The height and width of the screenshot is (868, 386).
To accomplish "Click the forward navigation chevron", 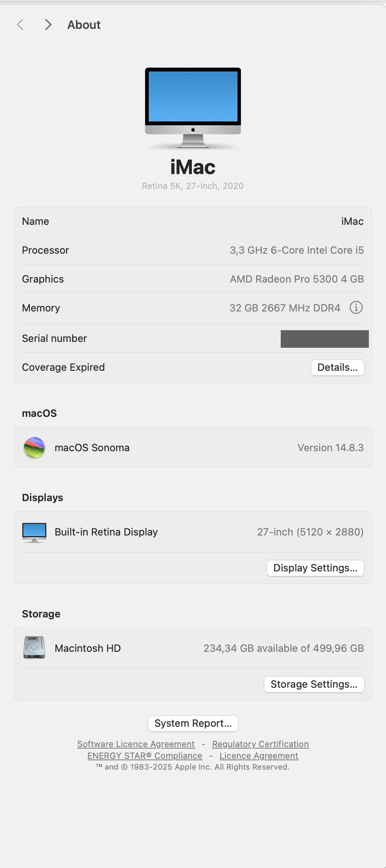I will click(48, 25).
